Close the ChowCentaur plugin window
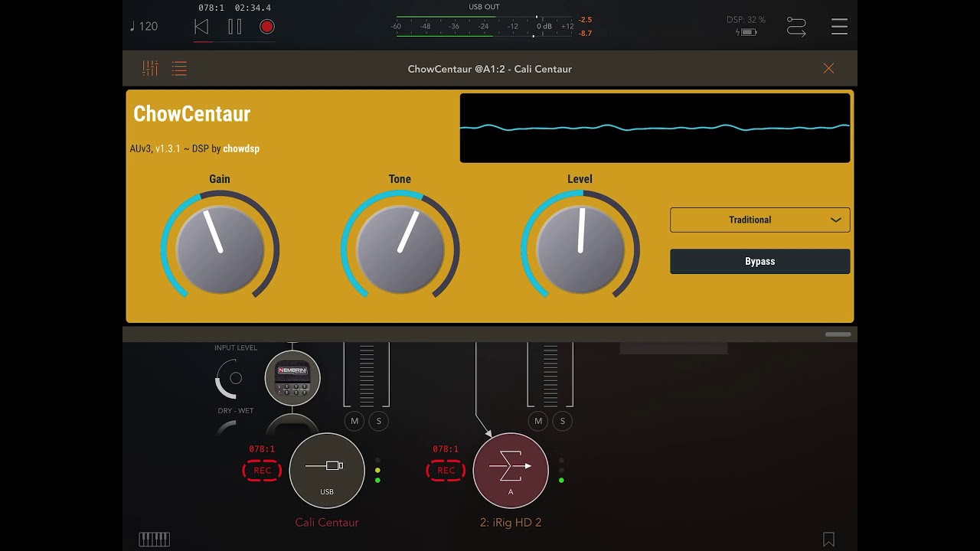 pos(828,68)
